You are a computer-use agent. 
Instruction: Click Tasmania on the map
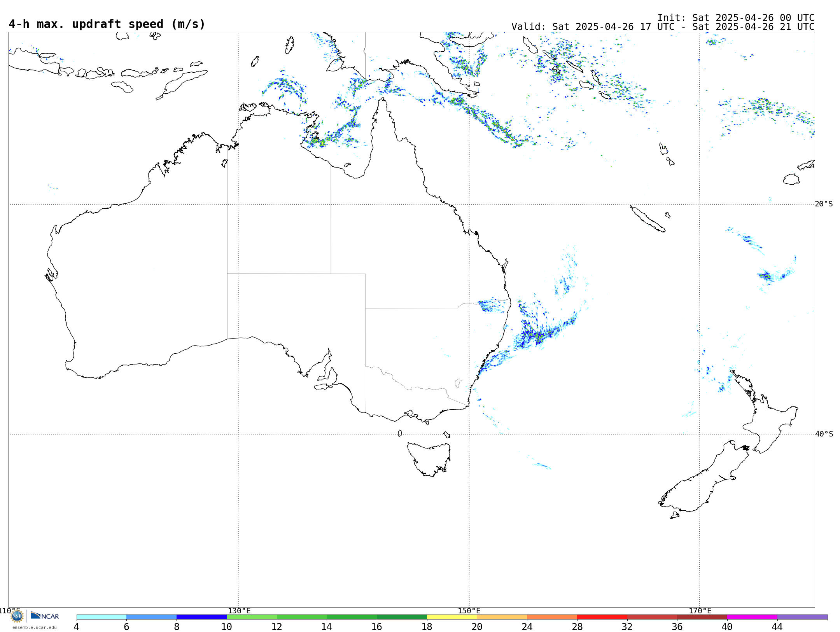[x=429, y=459]
